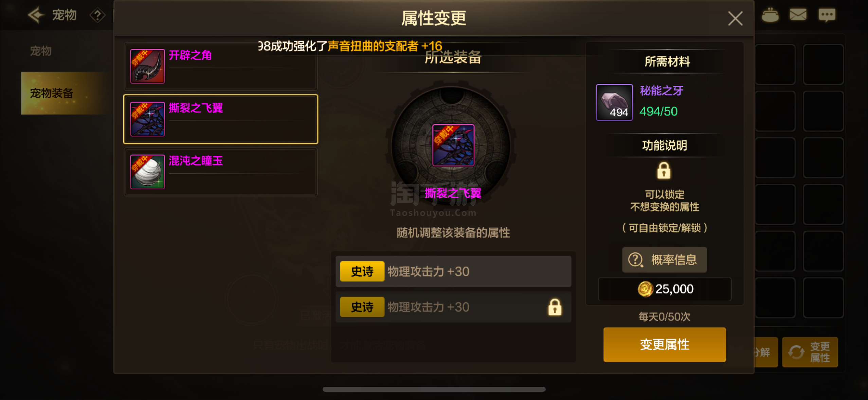
Task: Select 开辟之角 equipment entry
Action: point(221,66)
